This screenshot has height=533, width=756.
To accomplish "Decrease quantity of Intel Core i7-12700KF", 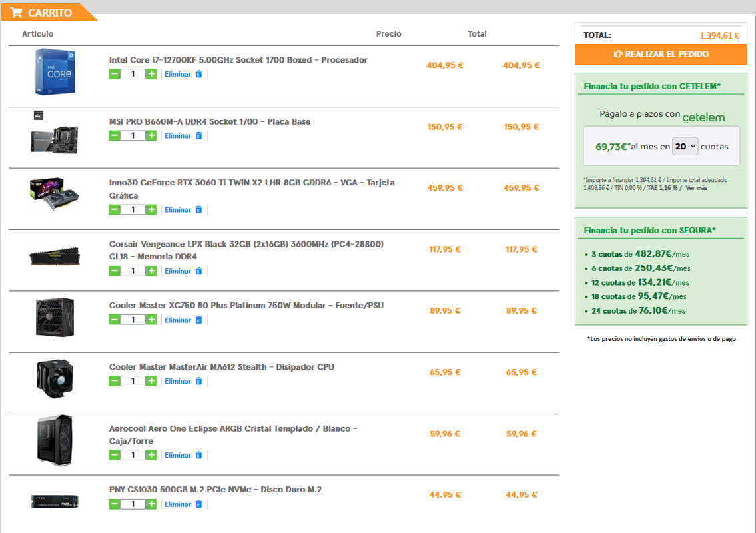I will tap(115, 74).
